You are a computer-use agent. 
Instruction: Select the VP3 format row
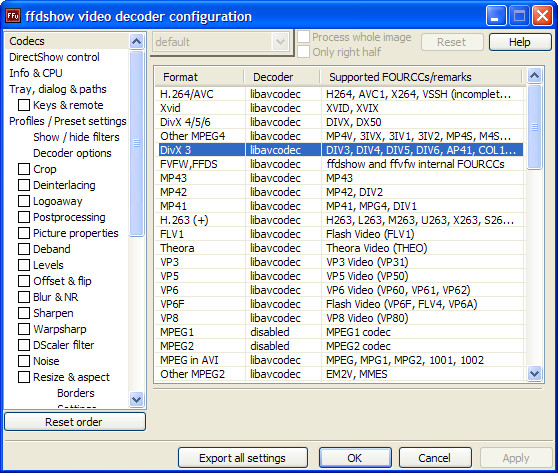click(x=341, y=262)
